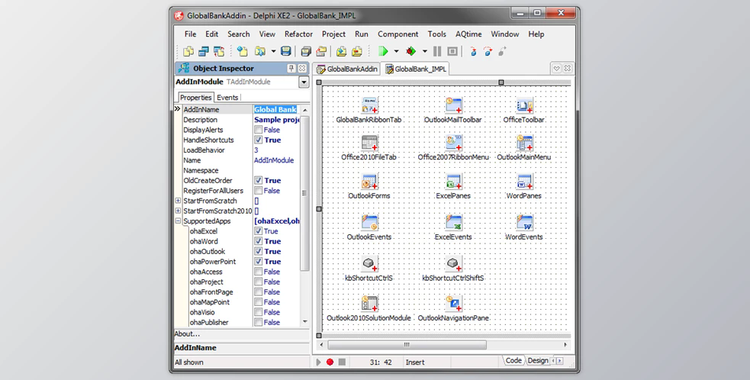Expand the StartFromScratch property
750x380 pixels.
tap(178, 201)
